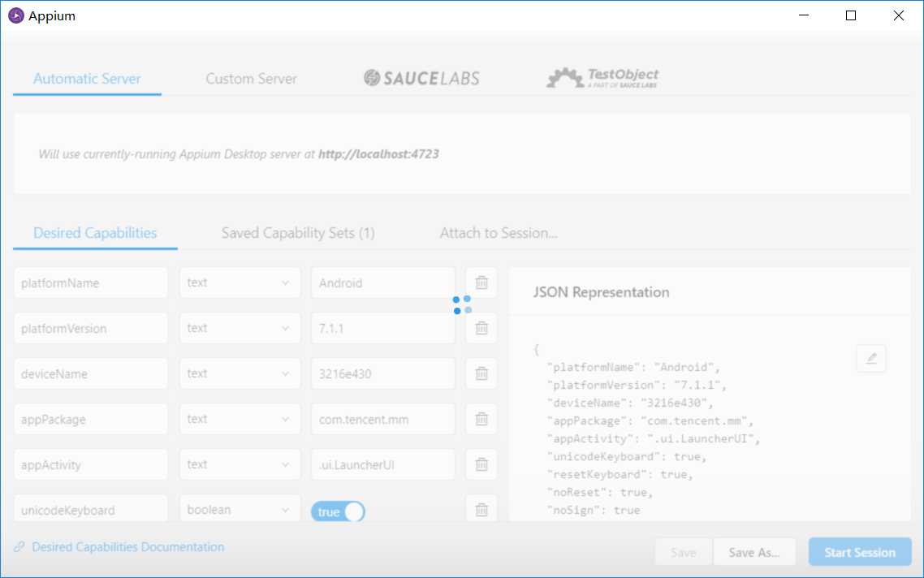Click the Appium logo in the title bar
924x578 pixels.
(x=16, y=16)
